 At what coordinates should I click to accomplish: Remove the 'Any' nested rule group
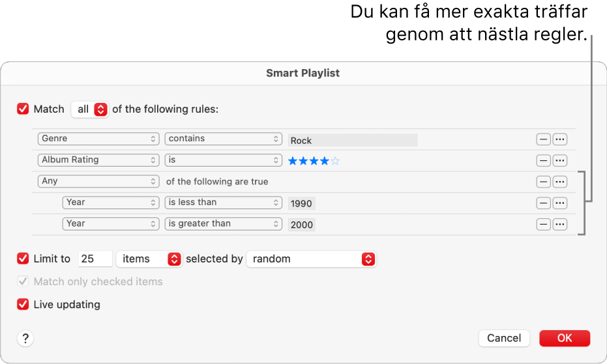coord(543,182)
